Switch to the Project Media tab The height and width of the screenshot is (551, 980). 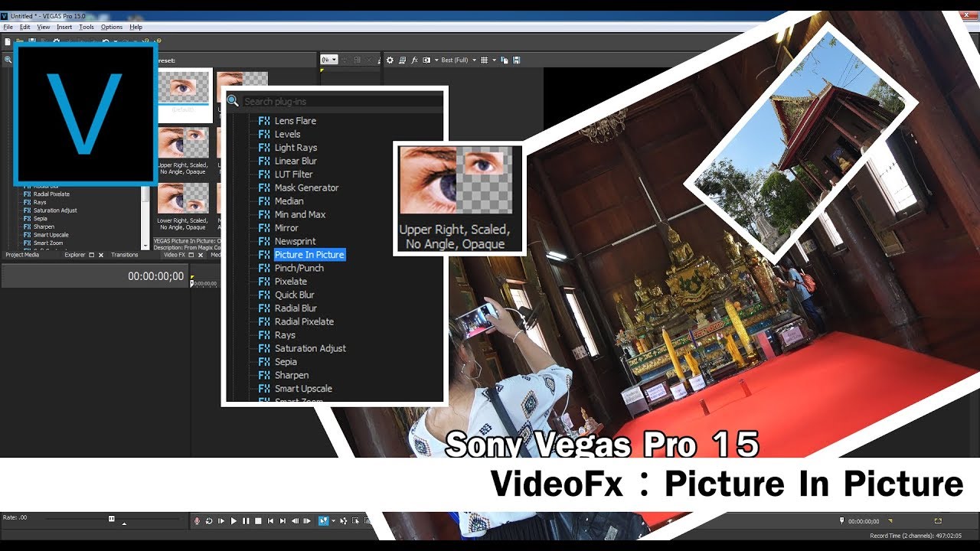tap(22, 255)
